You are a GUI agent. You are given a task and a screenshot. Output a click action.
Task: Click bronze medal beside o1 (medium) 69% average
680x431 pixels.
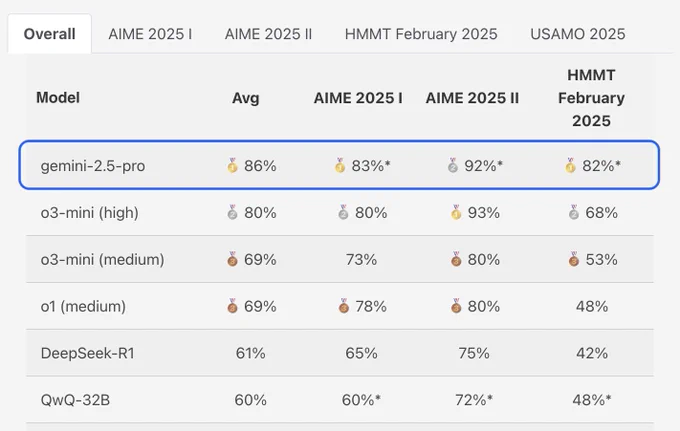coord(232,306)
